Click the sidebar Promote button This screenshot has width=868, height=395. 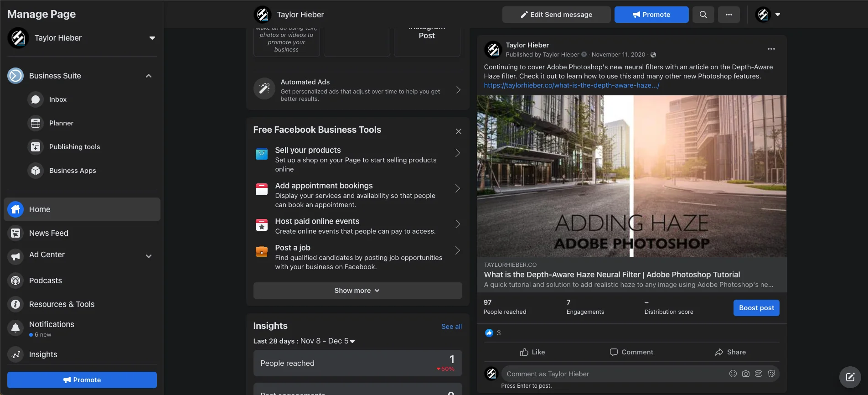coord(82,380)
